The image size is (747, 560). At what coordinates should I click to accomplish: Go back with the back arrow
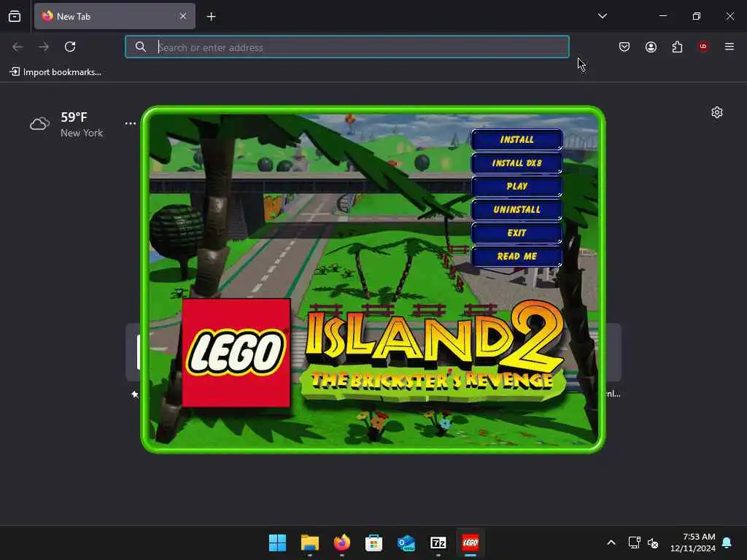click(x=18, y=47)
